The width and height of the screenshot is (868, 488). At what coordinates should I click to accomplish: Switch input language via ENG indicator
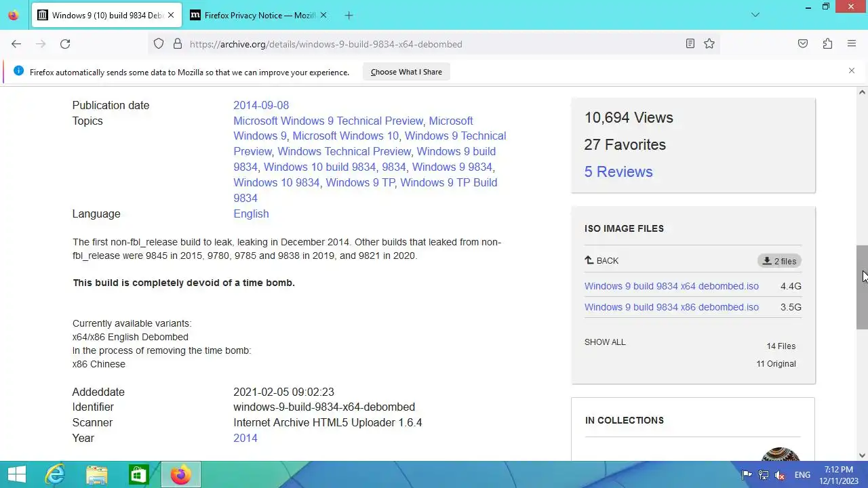pos(802,475)
